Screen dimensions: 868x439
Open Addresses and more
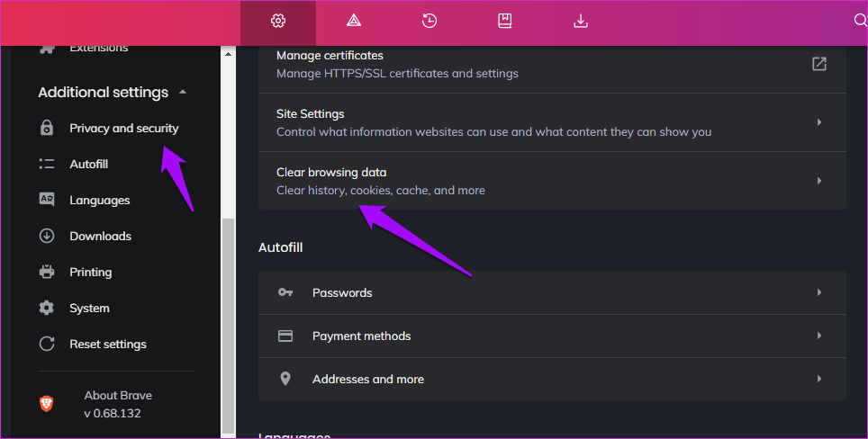367,379
